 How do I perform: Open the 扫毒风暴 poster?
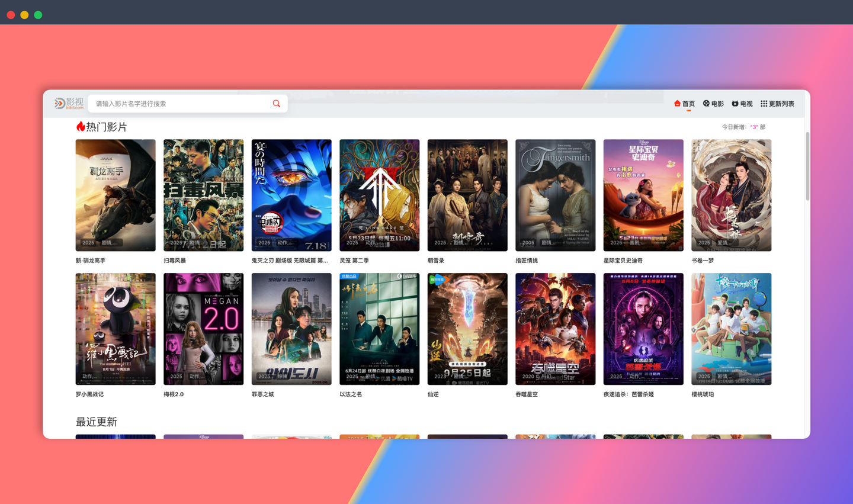point(203,195)
